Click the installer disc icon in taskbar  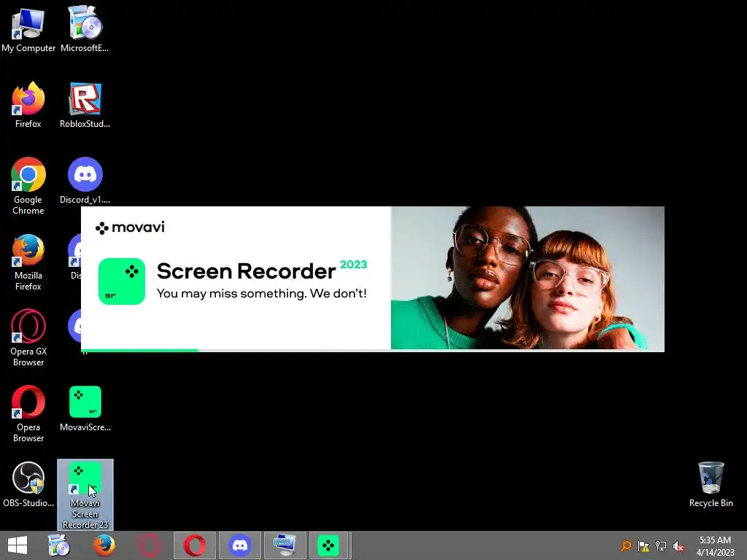(x=59, y=545)
